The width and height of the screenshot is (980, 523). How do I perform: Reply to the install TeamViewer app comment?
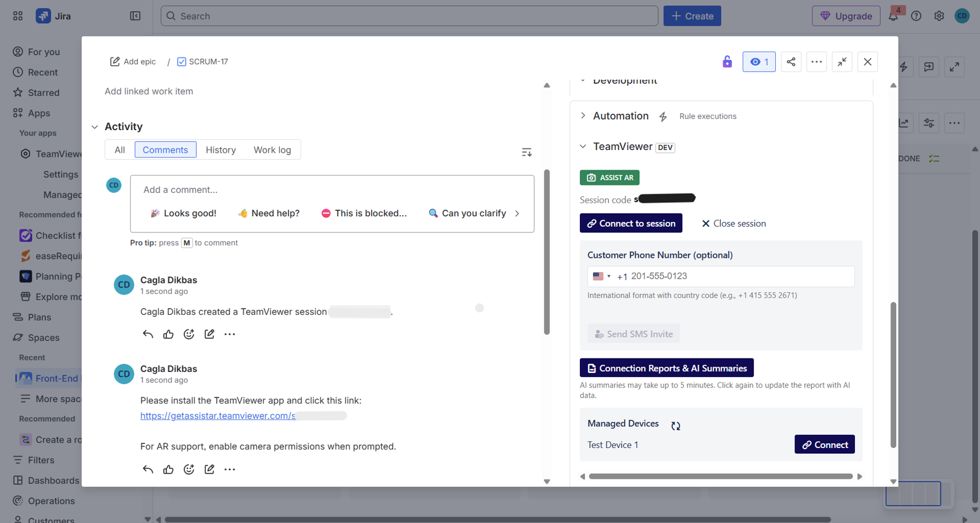(148, 470)
